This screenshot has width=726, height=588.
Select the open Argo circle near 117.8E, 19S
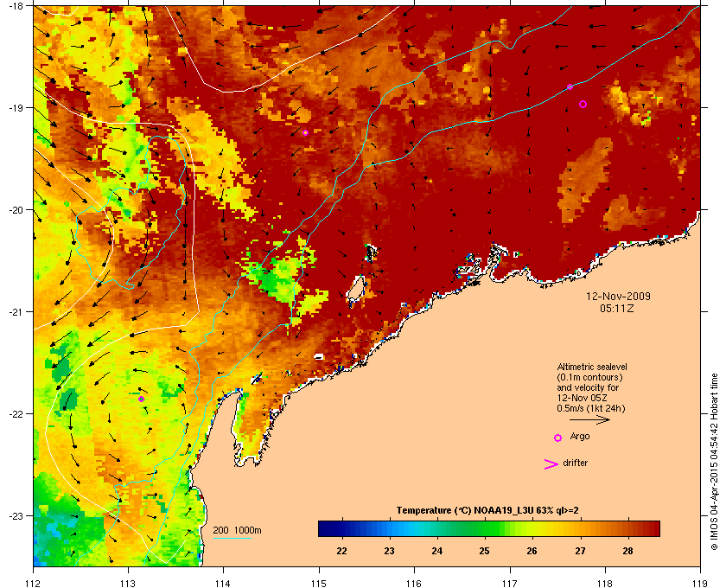tap(583, 105)
